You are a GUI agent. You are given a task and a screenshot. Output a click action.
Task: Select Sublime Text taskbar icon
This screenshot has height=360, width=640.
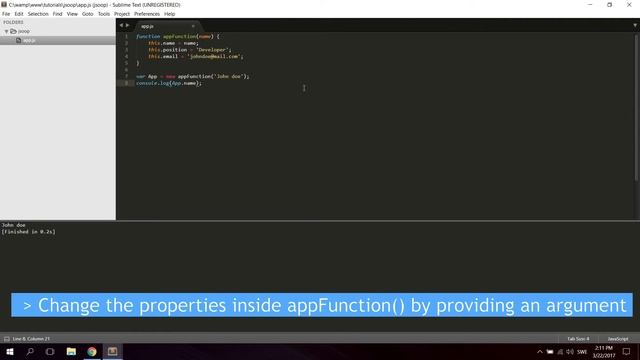click(112, 351)
